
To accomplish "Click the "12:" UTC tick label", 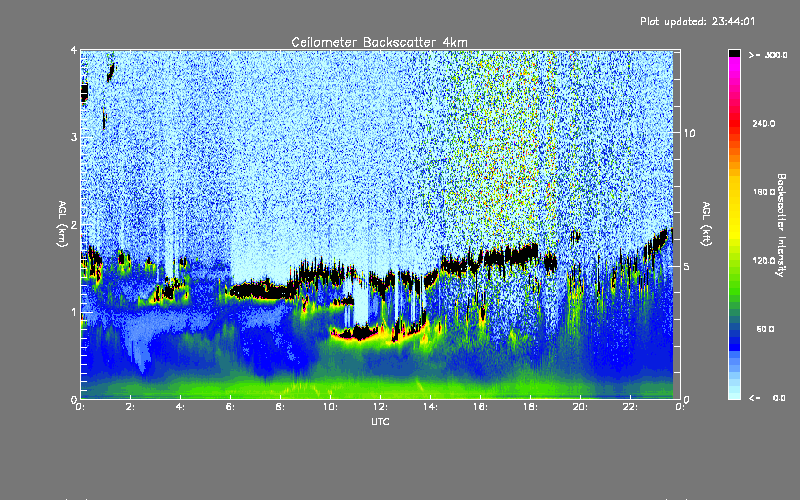I will pyautogui.click(x=381, y=407).
